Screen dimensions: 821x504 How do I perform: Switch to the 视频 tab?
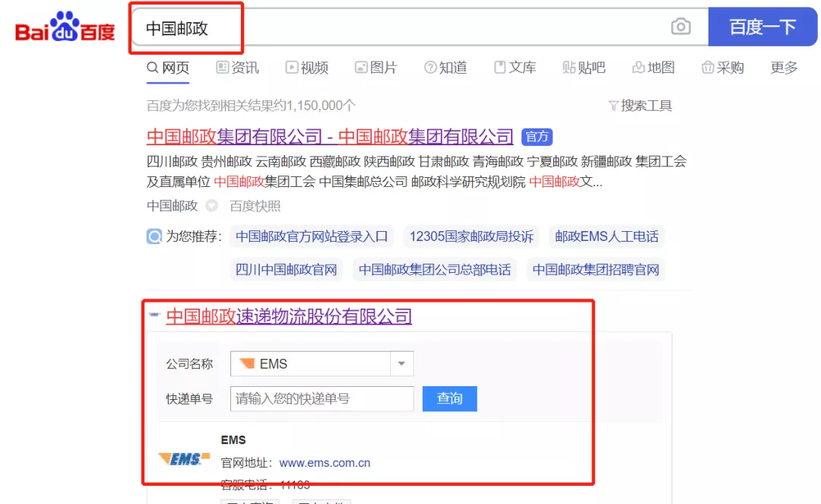(x=307, y=68)
